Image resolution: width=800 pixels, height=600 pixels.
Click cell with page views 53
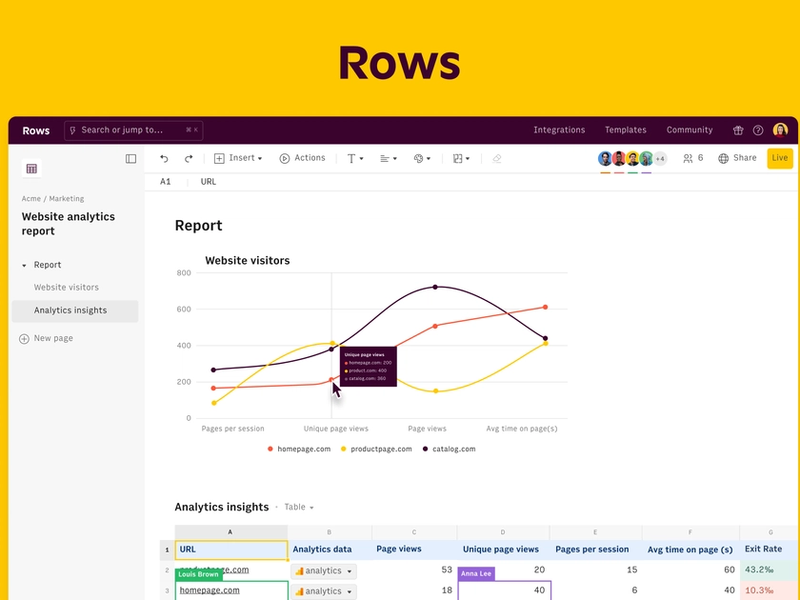click(x=414, y=570)
